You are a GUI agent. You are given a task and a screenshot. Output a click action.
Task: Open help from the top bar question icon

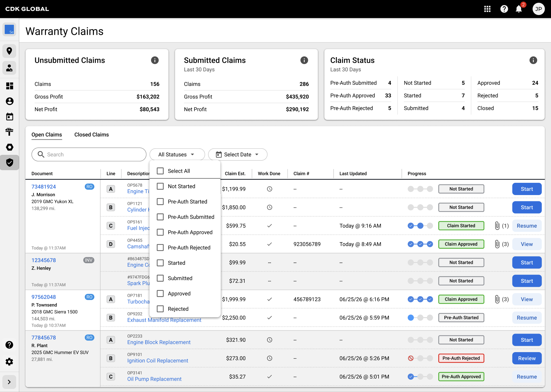pyautogui.click(x=504, y=9)
